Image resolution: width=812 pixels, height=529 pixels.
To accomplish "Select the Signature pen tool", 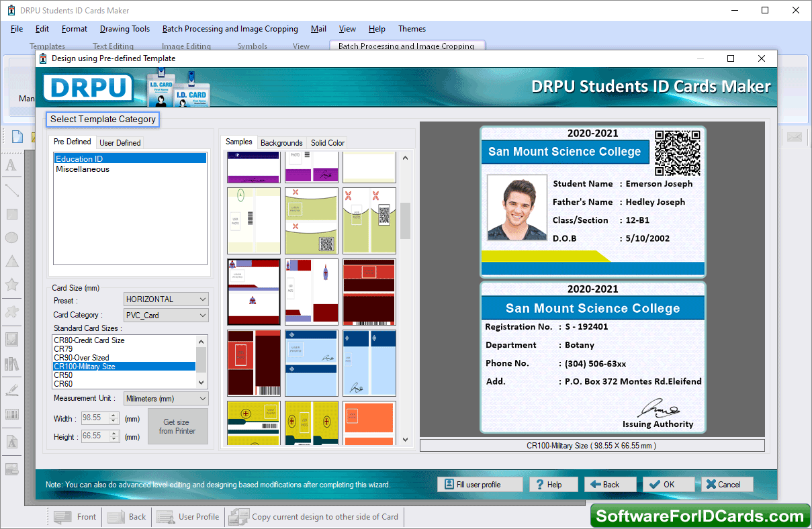I will tap(11, 389).
